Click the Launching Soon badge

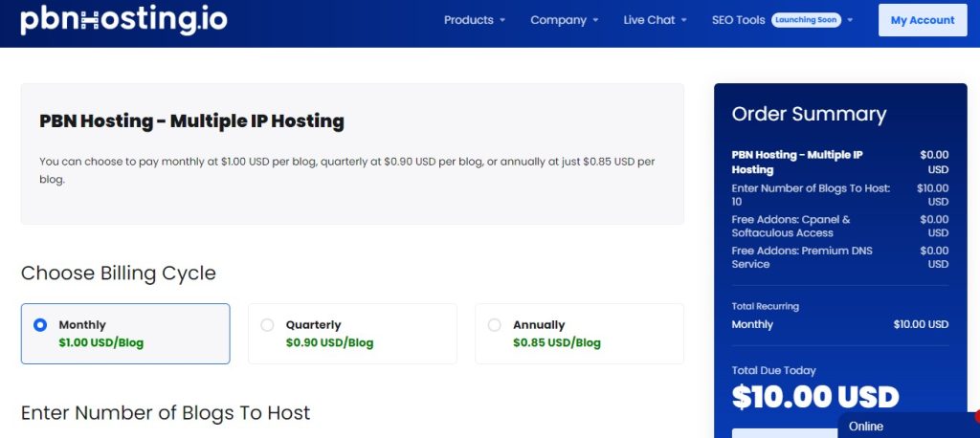(x=806, y=20)
